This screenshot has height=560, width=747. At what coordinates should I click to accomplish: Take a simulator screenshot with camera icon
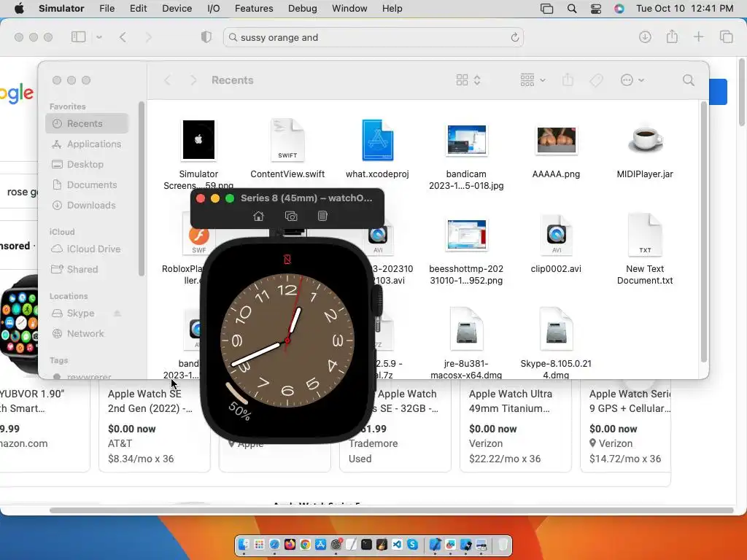coord(291,216)
